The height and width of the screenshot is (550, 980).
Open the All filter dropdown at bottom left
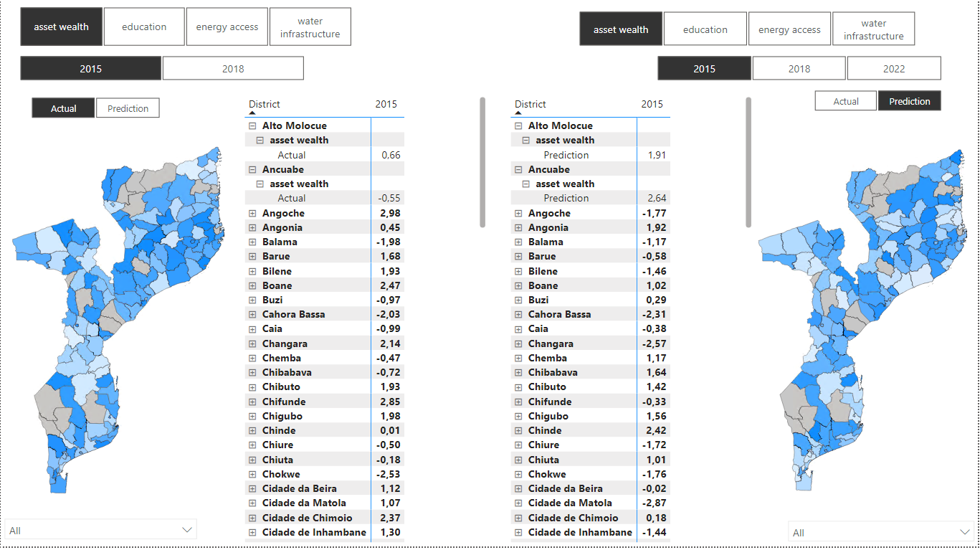click(x=186, y=529)
